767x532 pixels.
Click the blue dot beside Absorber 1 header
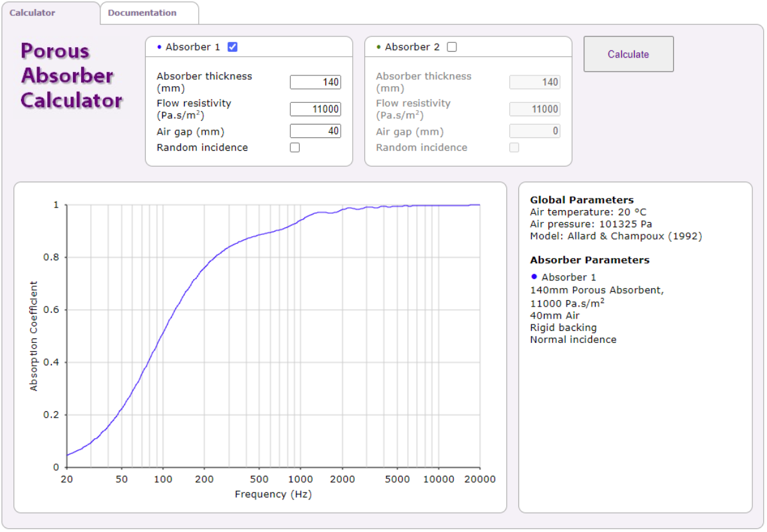tap(159, 47)
